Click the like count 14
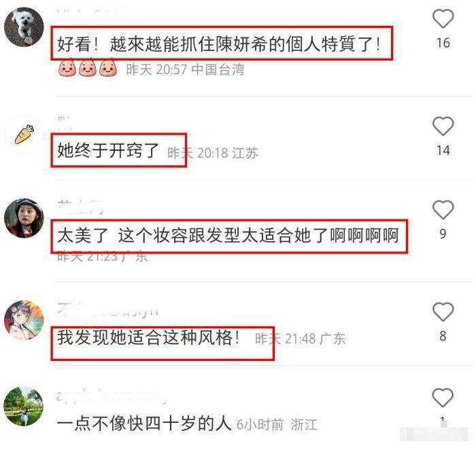 [x=443, y=150]
